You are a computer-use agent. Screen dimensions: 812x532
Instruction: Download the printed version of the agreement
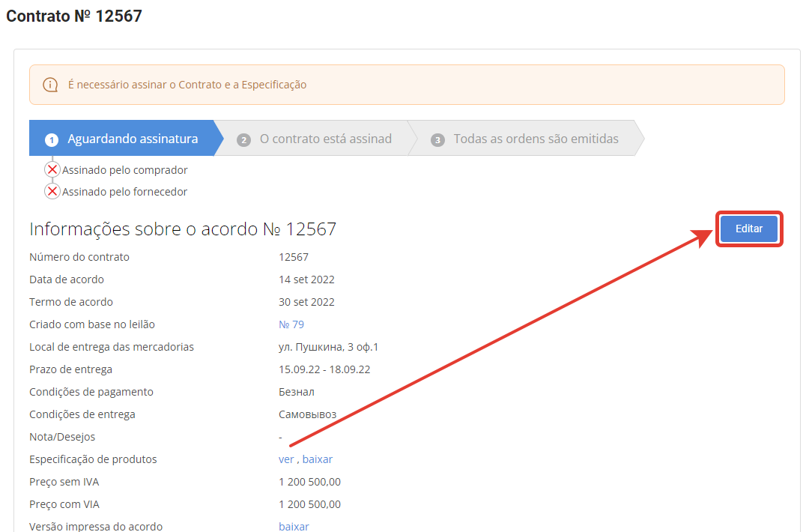294,527
